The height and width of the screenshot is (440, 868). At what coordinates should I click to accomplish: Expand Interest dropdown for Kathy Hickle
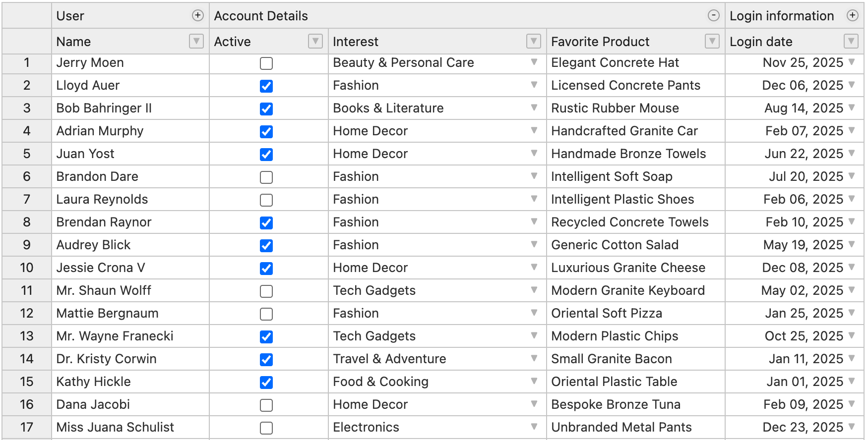pyautogui.click(x=534, y=382)
